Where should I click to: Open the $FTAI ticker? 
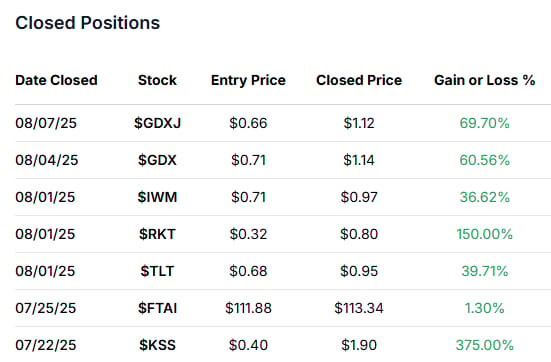click(157, 308)
